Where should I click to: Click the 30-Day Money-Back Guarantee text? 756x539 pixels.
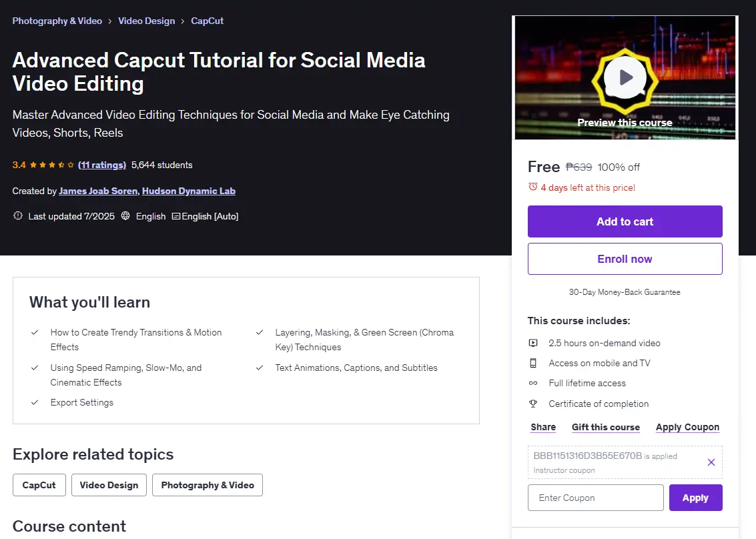point(625,292)
